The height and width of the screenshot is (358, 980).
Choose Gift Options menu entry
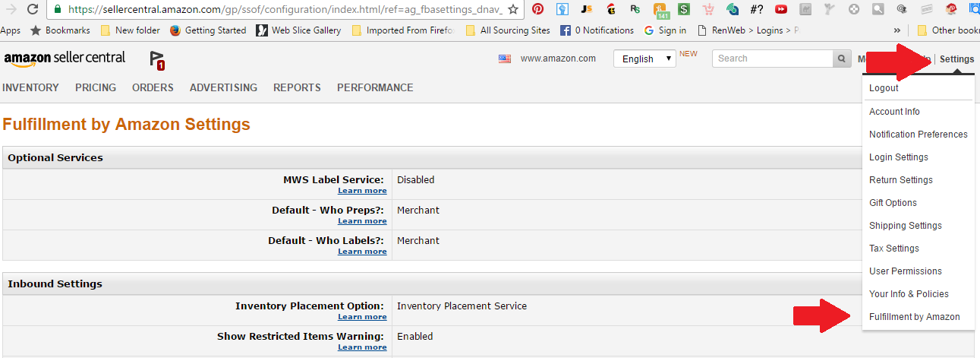coord(893,203)
